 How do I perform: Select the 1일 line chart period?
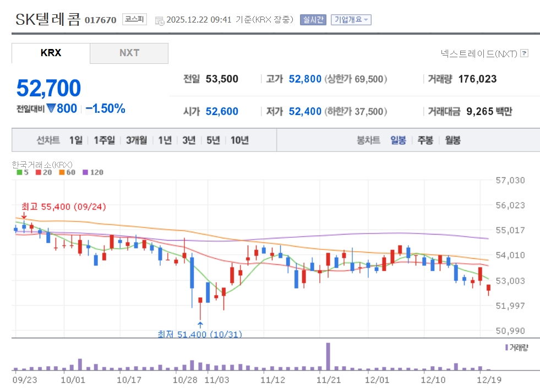point(75,140)
